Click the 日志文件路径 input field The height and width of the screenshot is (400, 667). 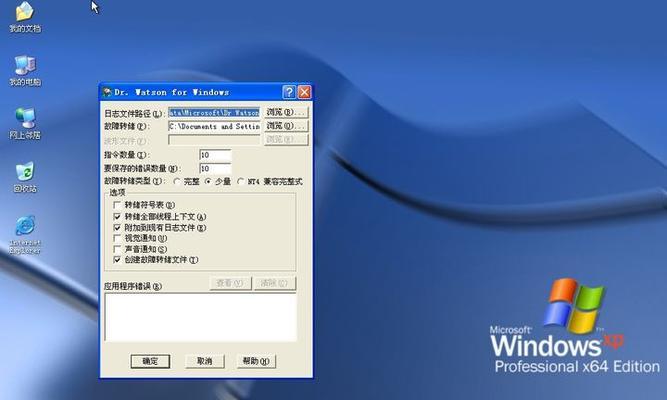(214, 113)
